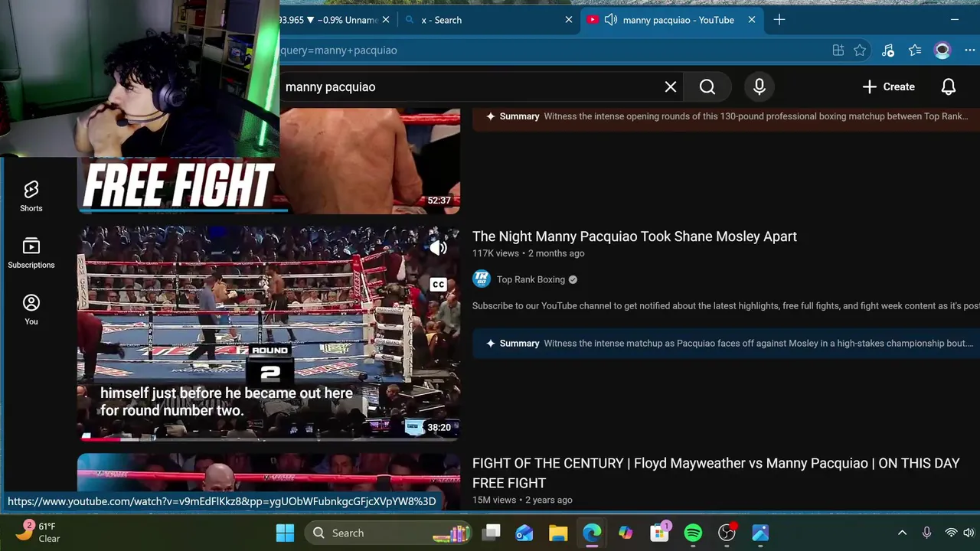
Task: Seek on the Mosley preview progress bar
Action: tap(269, 439)
